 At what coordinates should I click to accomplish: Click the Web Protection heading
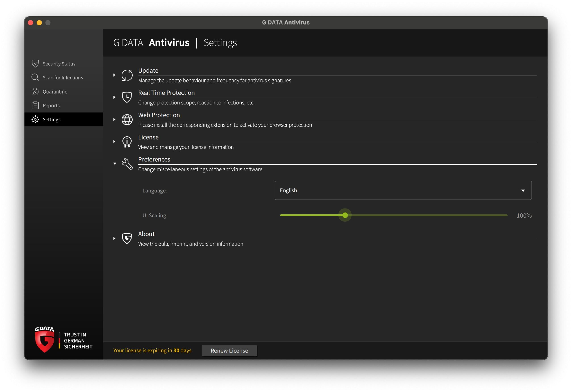tap(159, 115)
